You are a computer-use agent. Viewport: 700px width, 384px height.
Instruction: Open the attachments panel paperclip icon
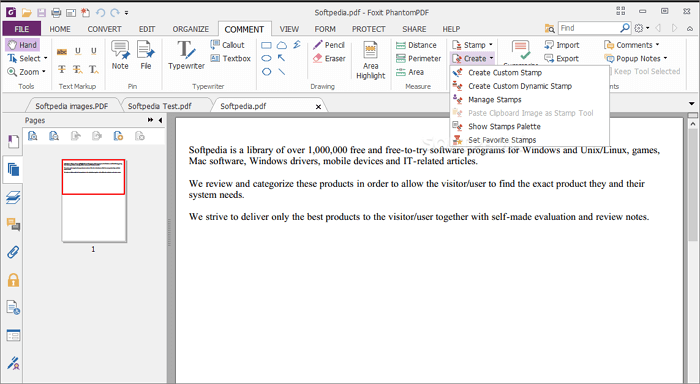click(13, 252)
